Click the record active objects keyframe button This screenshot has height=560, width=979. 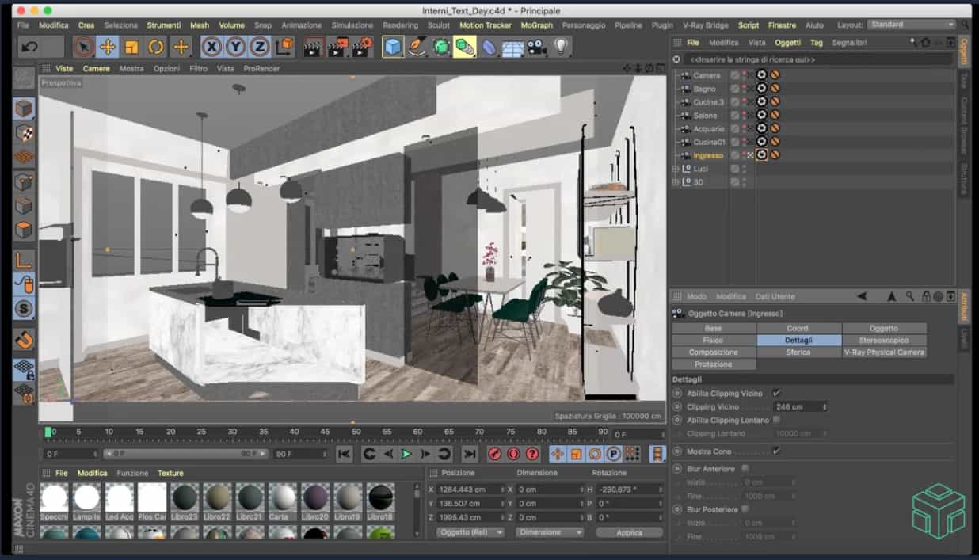click(494, 454)
